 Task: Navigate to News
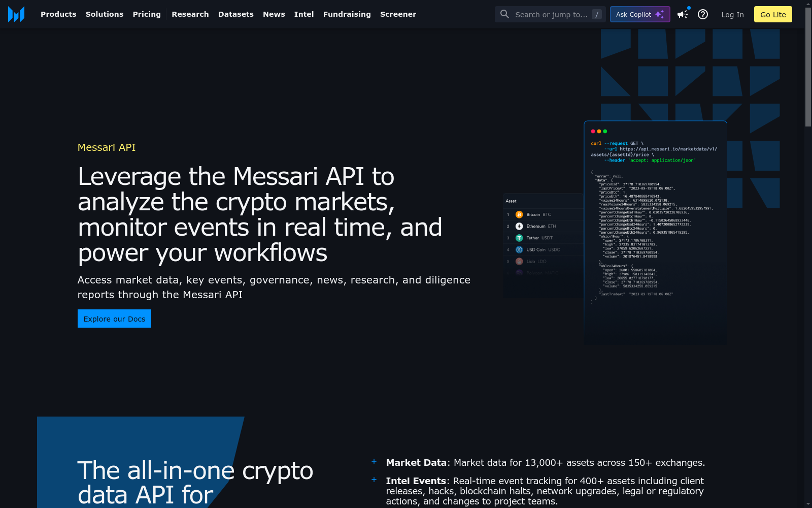tap(274, 14)
